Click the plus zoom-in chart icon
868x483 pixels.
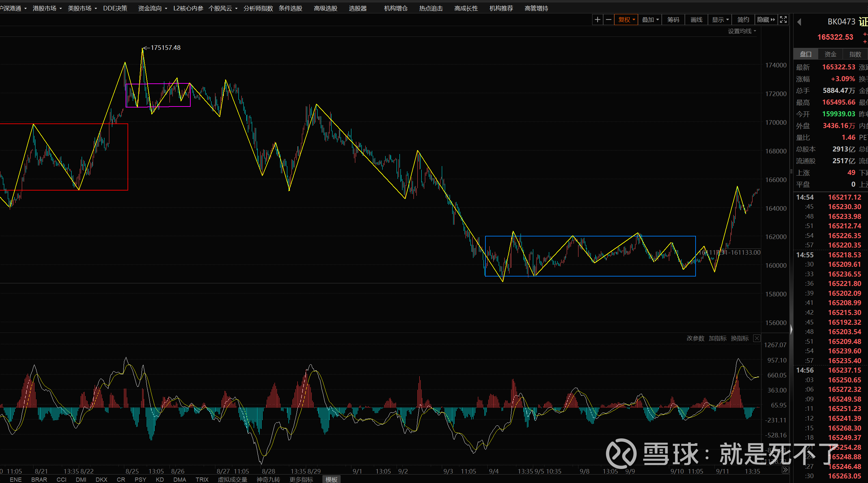(x=597, y=20)
